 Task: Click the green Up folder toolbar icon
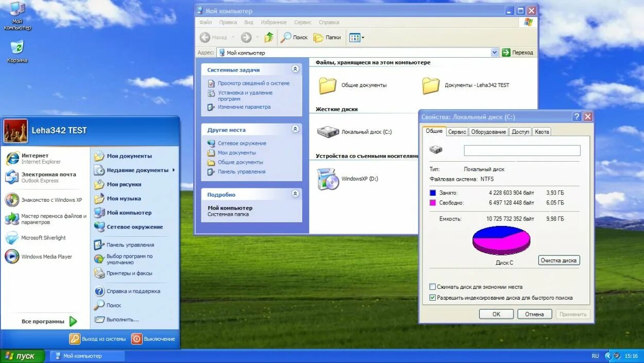click(269, 37)
